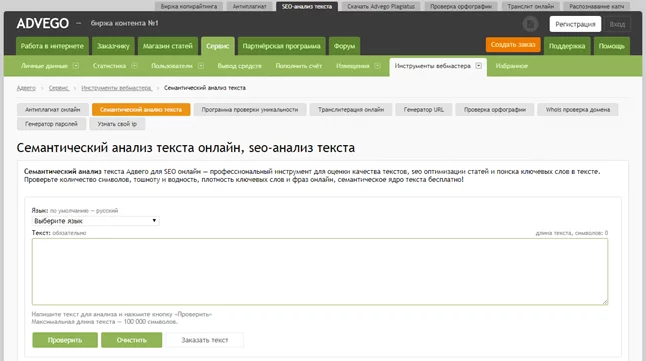Click the green Проверить button
The width and height of the screenshot is (646, 361).
tap(65, 340)
